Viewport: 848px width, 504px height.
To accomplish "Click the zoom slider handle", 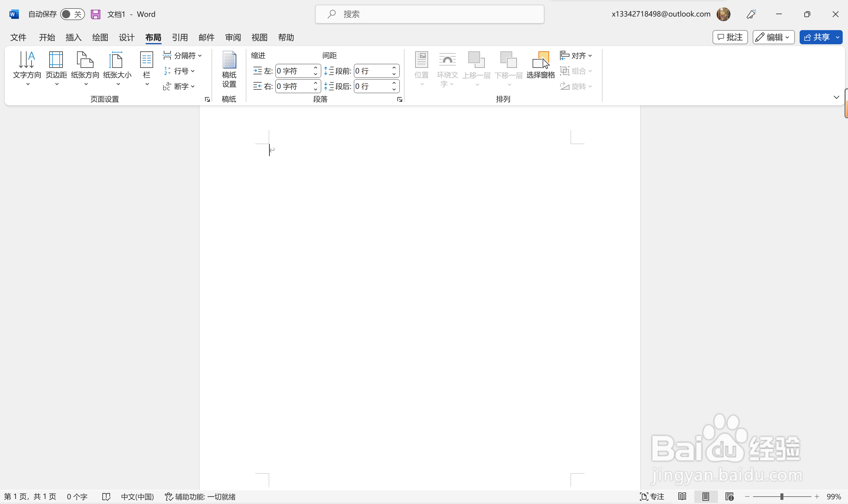I will coord(781,497).
